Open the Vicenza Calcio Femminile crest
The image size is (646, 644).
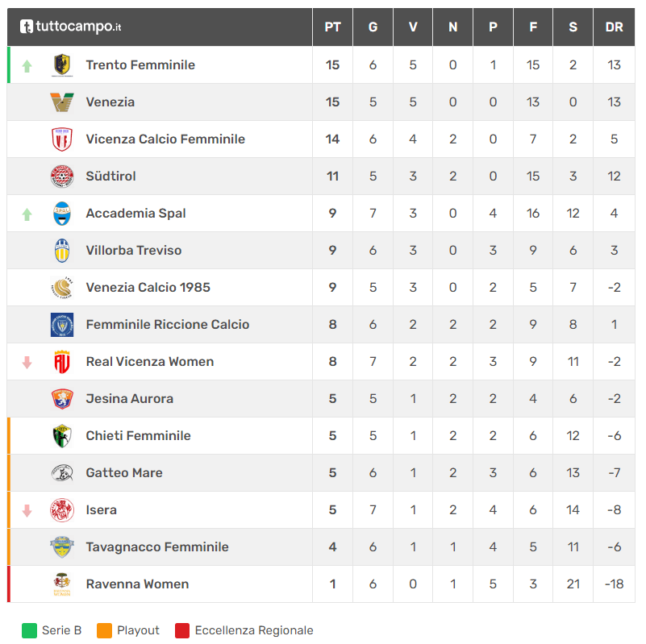(x=62, y=139)
